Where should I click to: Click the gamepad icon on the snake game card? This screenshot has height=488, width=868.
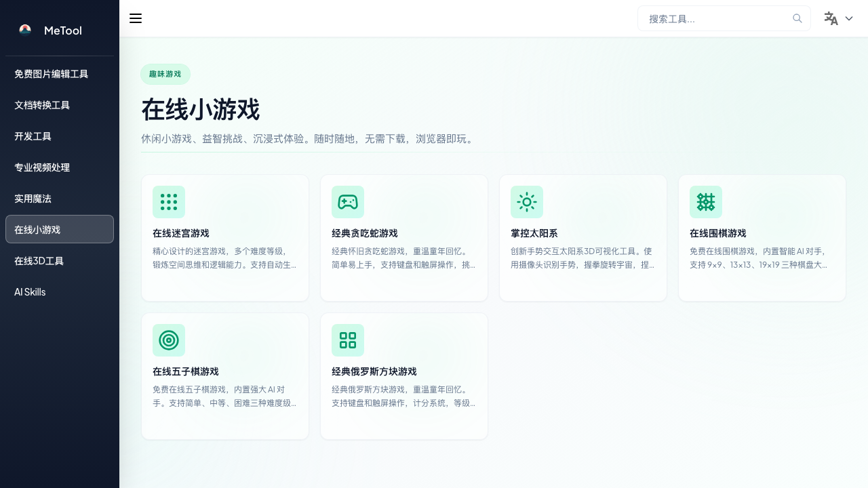348,202
